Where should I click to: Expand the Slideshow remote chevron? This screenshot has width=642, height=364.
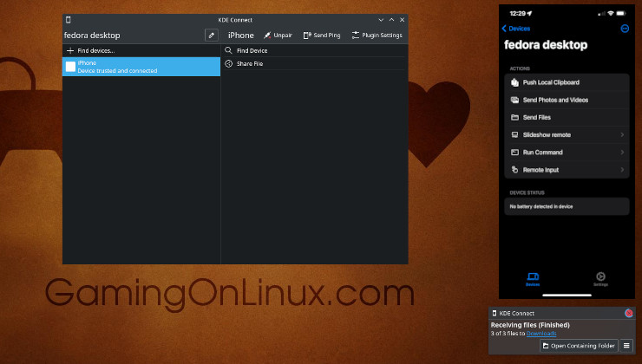622,135
